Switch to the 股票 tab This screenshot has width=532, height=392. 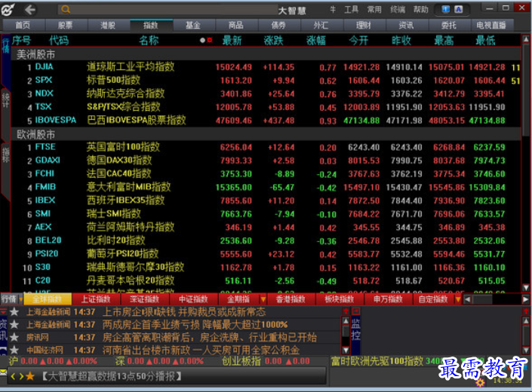66,25
